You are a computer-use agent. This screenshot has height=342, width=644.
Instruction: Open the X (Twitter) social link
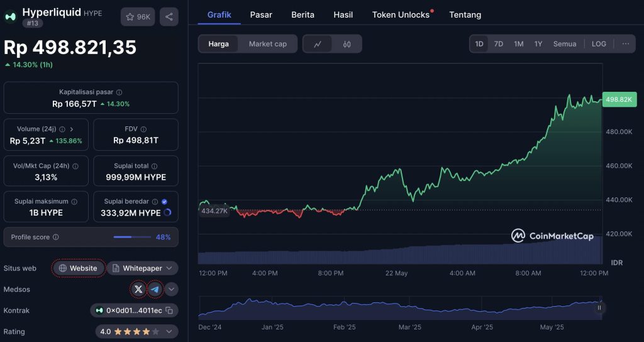pos(138,289)
